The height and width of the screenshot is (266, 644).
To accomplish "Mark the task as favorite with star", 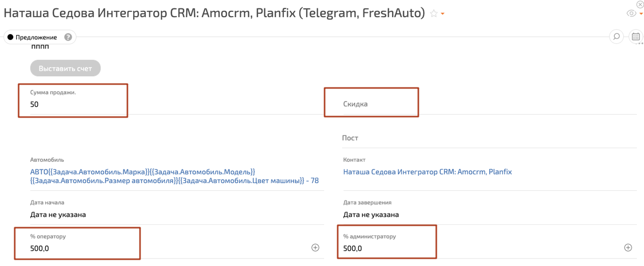I will point(434,14).
